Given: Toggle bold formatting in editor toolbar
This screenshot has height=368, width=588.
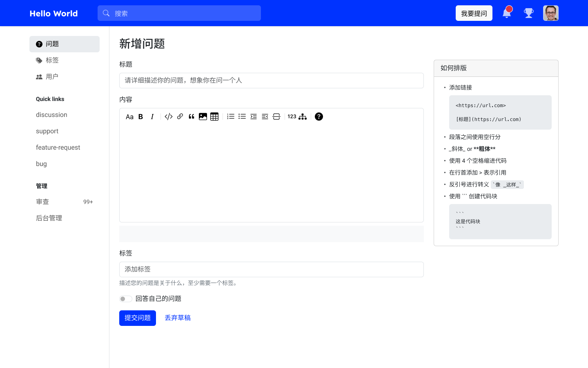Looking at the screenshot, I should pyautogui.click(x=141, y=117).
